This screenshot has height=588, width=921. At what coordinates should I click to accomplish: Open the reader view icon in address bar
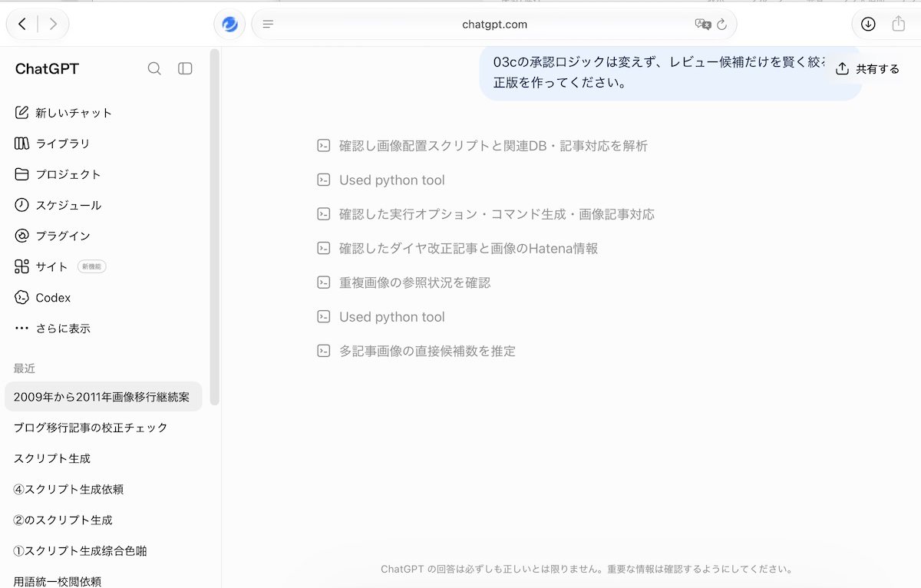pos(268,25)
